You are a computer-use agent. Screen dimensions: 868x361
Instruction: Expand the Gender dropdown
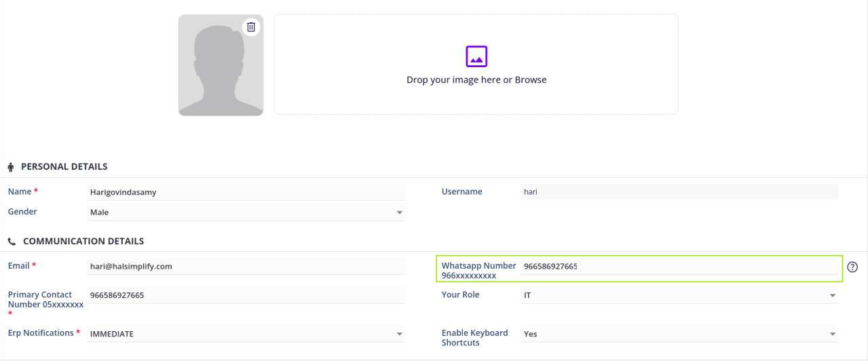tap(399, 213)
